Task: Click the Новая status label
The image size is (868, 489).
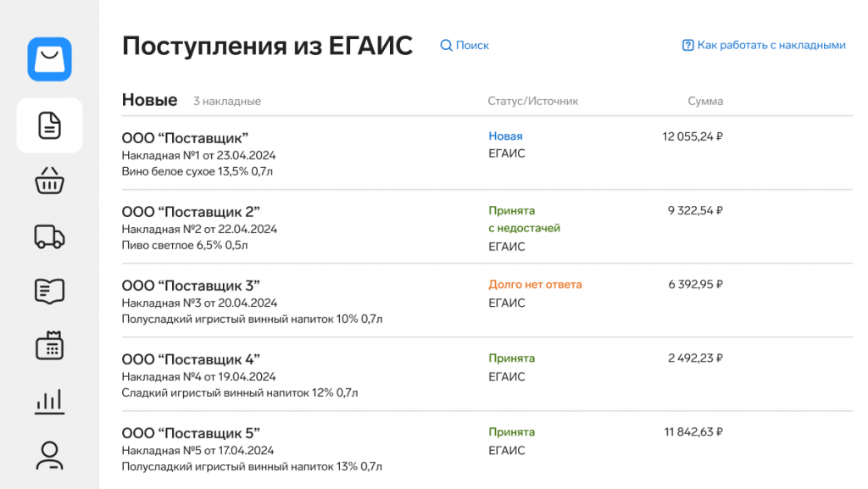Action: pos(505,136)
